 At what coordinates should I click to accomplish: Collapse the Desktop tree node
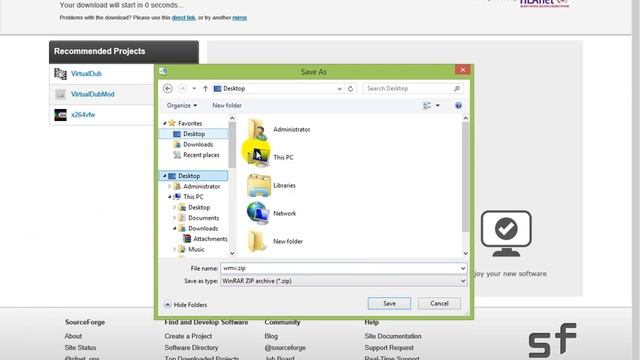coord(164,176)
